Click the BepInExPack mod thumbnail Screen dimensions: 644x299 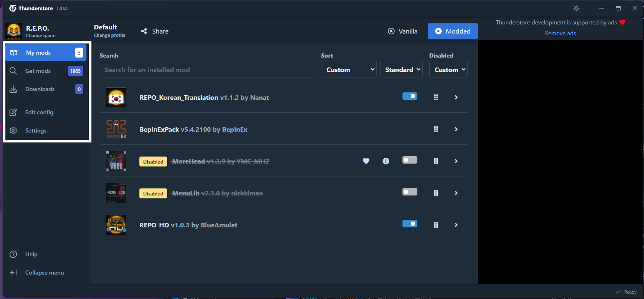point(116,129)
